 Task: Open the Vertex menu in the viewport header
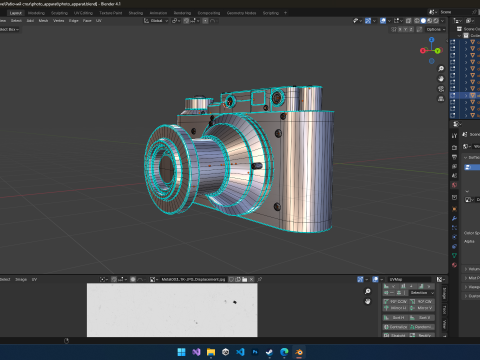[59, 21]
